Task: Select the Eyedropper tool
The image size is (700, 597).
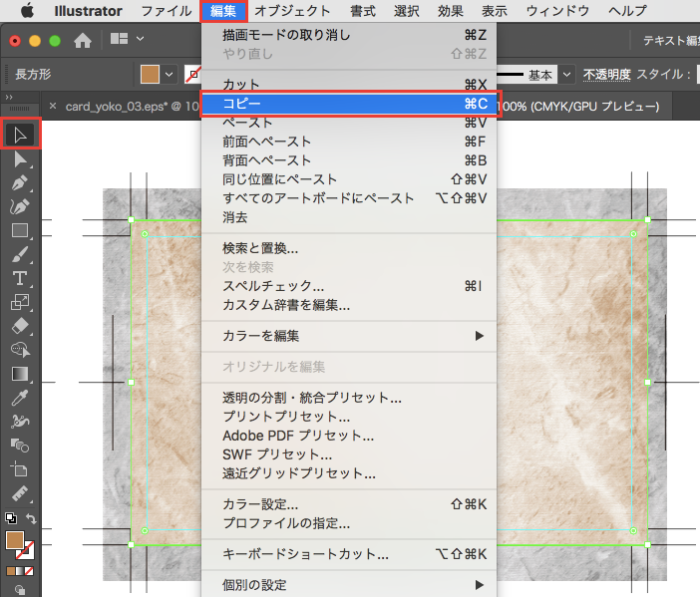Action: [20, 398]
